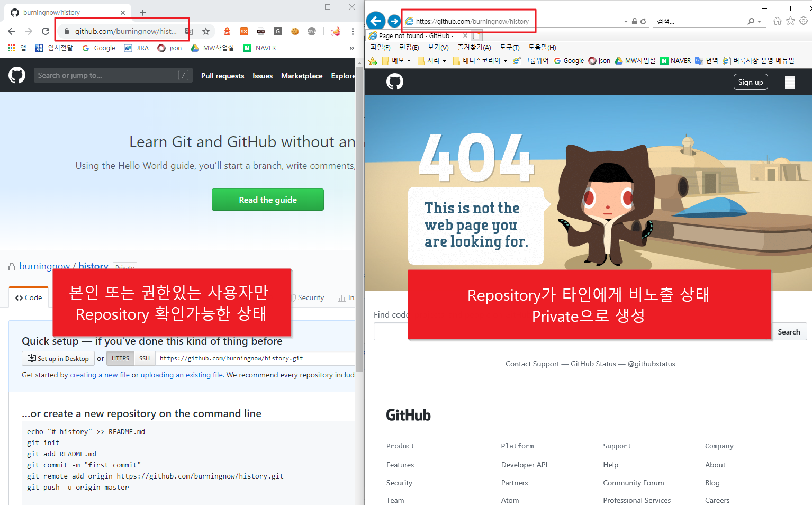Click the GitHub octocat logo in Chrome

pyautogui.click(x=17, y=75)
